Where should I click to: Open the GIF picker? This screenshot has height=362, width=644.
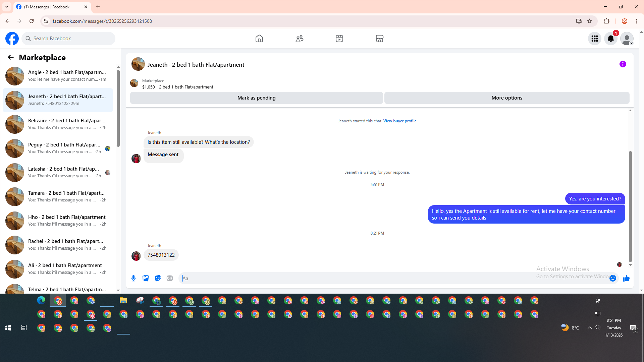[x=170, y=278]
